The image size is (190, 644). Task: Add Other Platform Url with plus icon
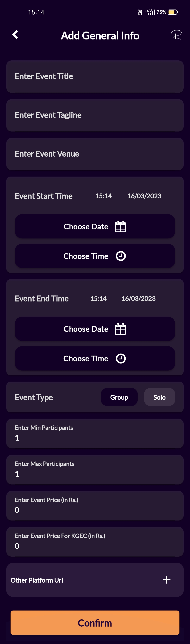[167, 580]
